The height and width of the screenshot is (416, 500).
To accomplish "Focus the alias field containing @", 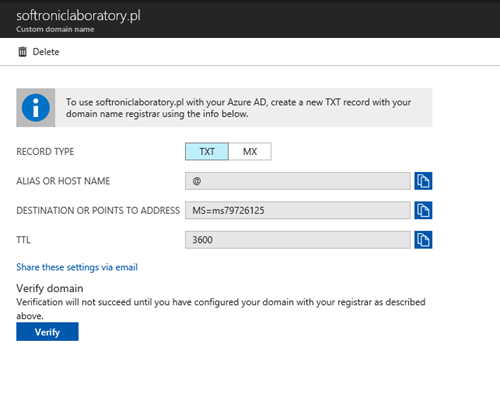I will [298, 181].
